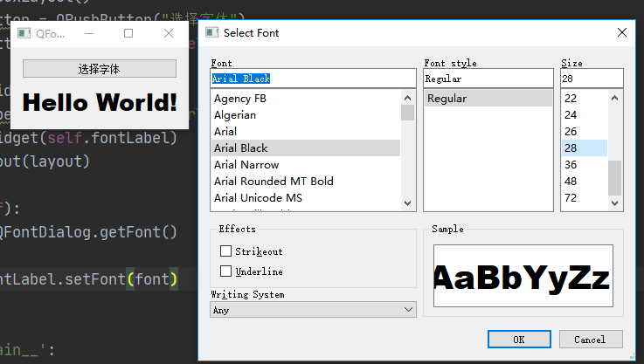
Task: Click the Size input field
Action: [x=591, y=79]
